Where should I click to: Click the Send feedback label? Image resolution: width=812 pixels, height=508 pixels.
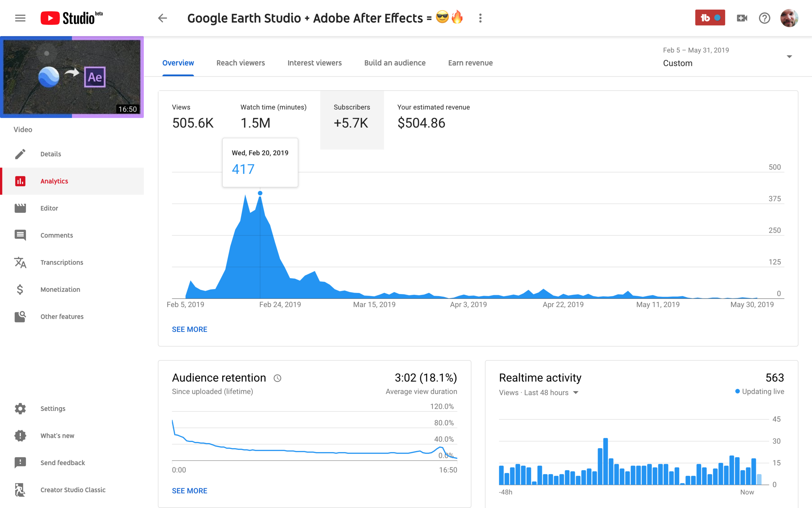point(62,462)
